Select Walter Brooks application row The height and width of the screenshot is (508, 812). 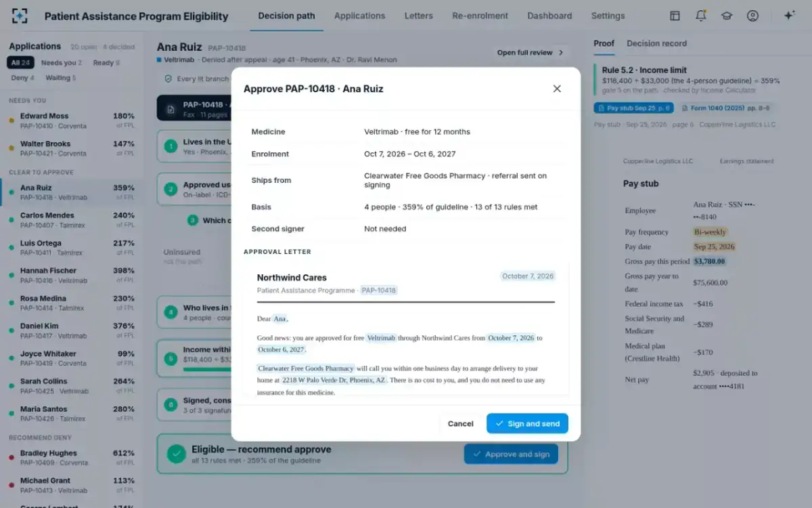pyautogui.click(x=72, y=148)
